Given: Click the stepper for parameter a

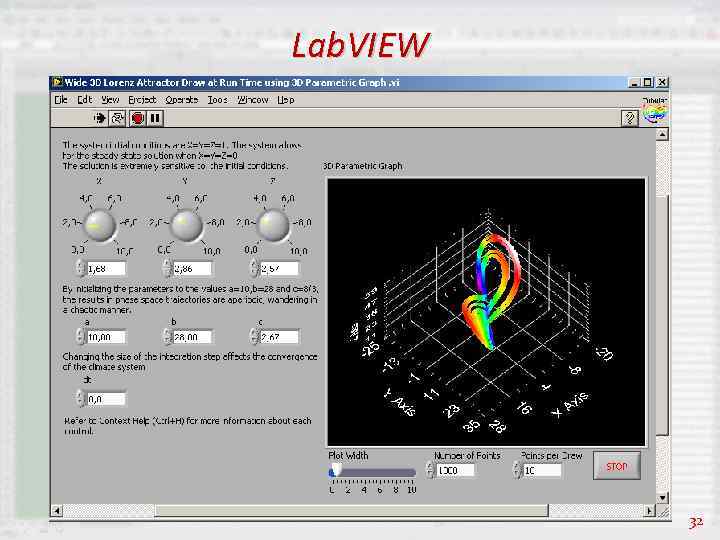Looking at the screenshot, I should 81,337.
